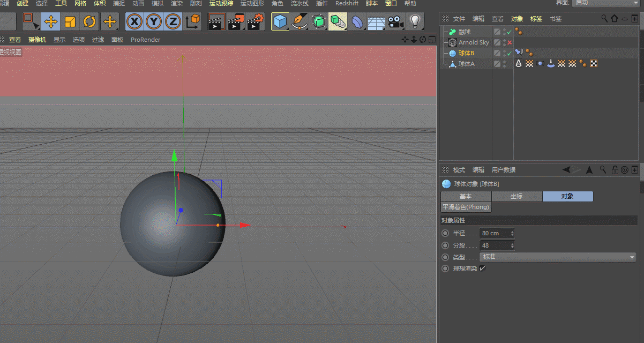Open the 平滑着色(Phong) tab
644x343 pixels.
466,207
